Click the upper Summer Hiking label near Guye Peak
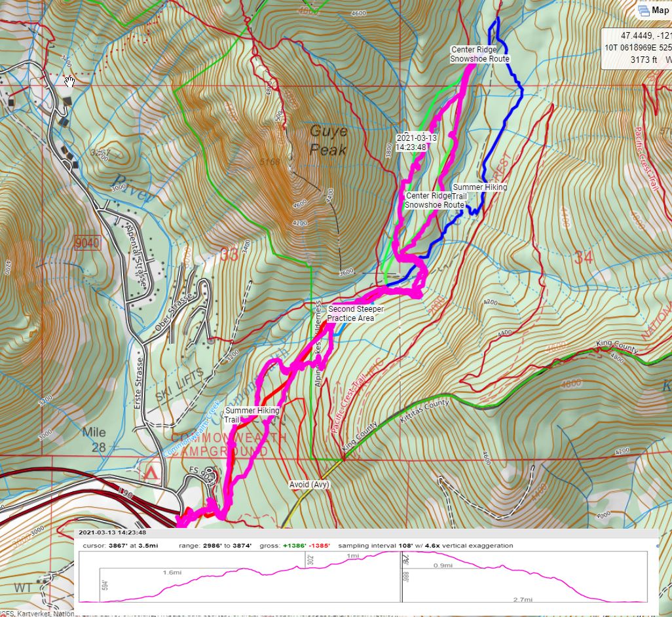 [x=481, y=187]
